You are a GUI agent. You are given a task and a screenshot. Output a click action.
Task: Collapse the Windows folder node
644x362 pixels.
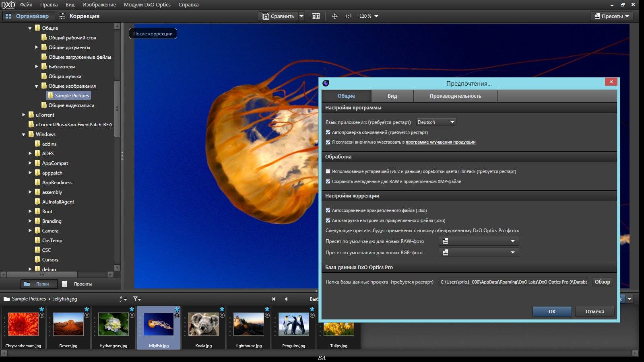pos(23,134)
